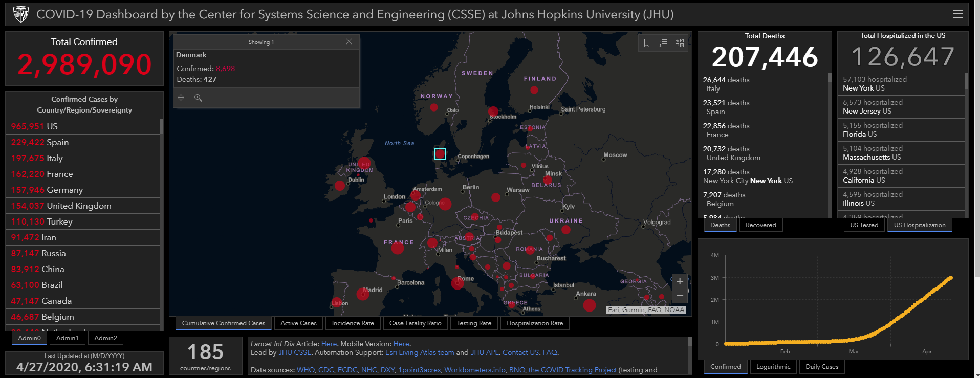The image size is (980, 378).
Task: Select '17,280 deaths New York City' entry
Action: [763, 176]
